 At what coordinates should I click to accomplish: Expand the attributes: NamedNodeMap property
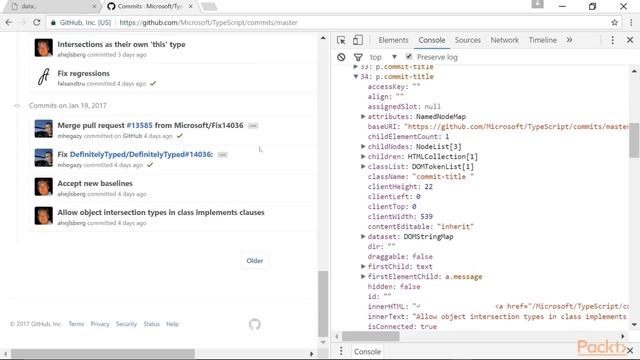coord(363,117)
